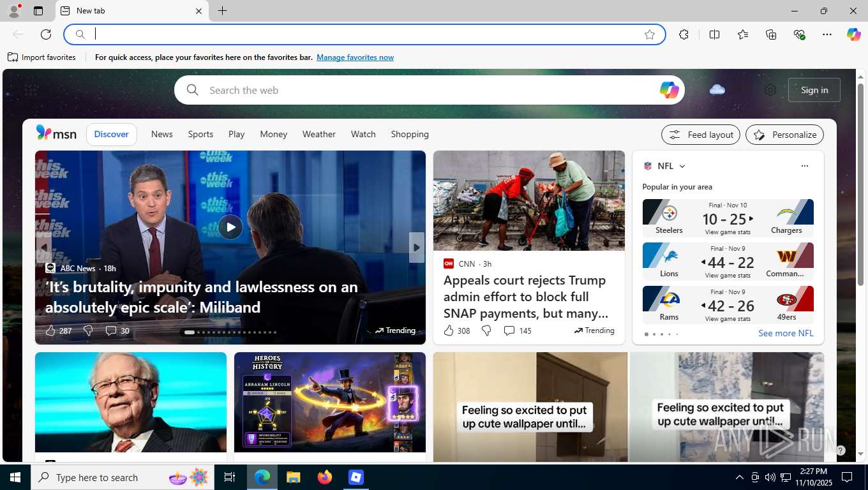This screenshot has height=490, width=868.
Task: Refresh the current page
Action: pos(46,34)
